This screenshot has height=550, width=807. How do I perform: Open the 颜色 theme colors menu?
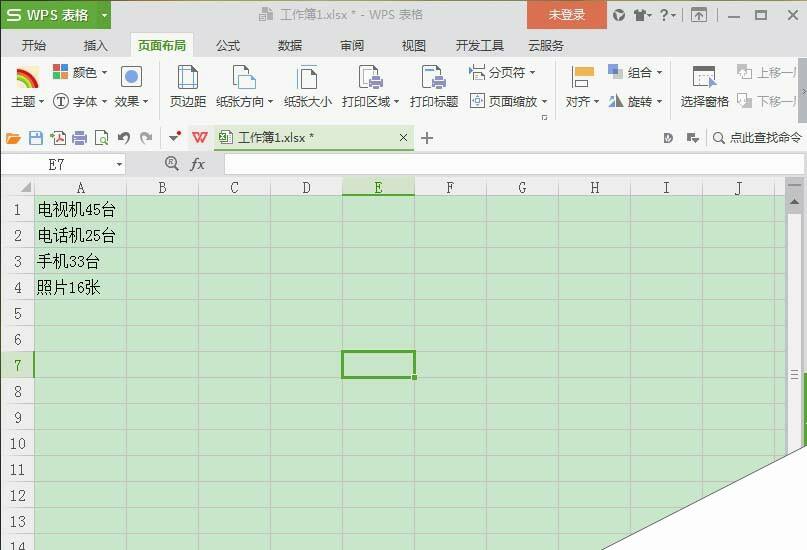coord(80,73)
